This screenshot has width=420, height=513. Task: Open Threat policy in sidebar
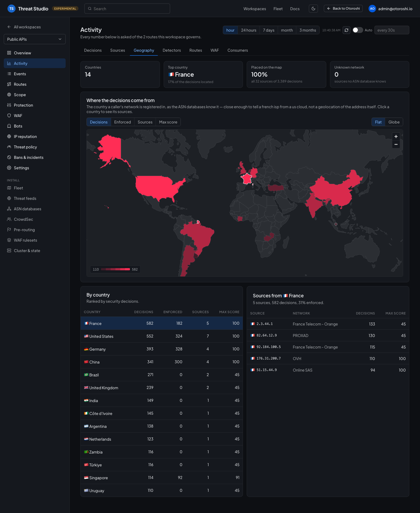click(x=35, y=147)
